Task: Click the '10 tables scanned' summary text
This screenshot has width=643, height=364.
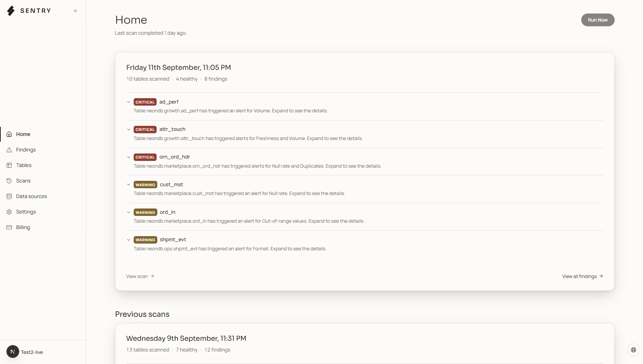Action: 148,79
